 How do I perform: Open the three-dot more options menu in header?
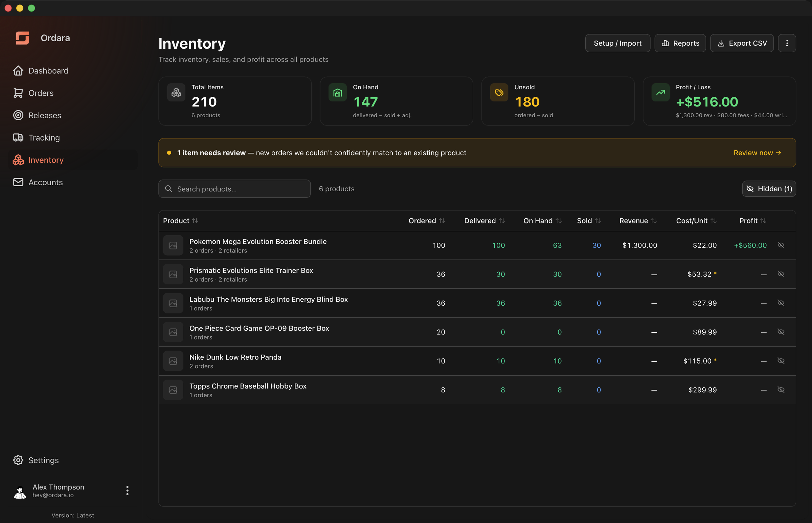[x=787, y=43]
